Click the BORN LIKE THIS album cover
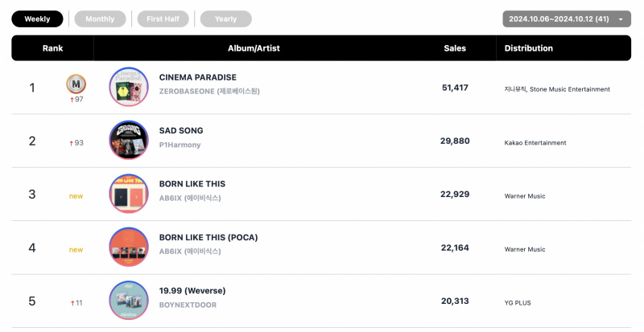The height and width of the screenshot is (332, 644). coord(129,194)
